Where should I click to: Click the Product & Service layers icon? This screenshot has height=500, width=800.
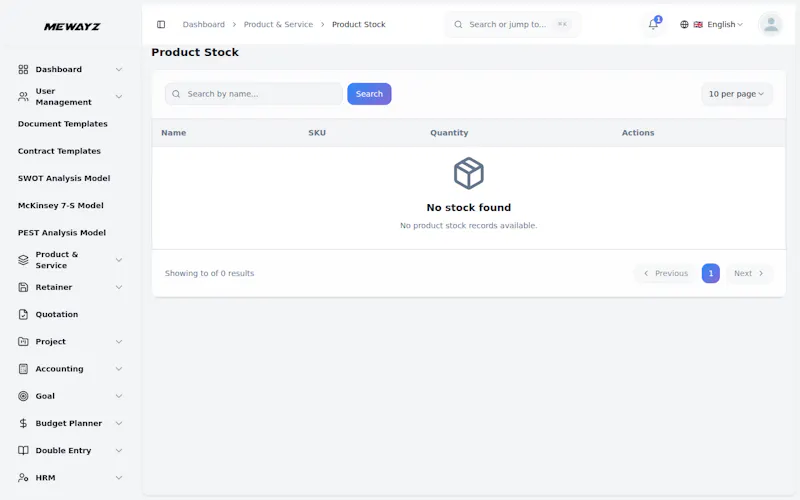[23, 260]
